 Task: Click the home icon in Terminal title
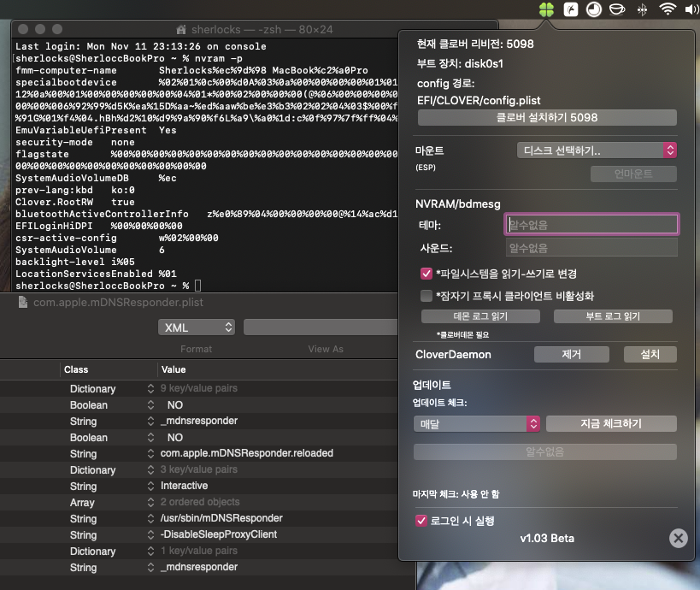[181, 29]
